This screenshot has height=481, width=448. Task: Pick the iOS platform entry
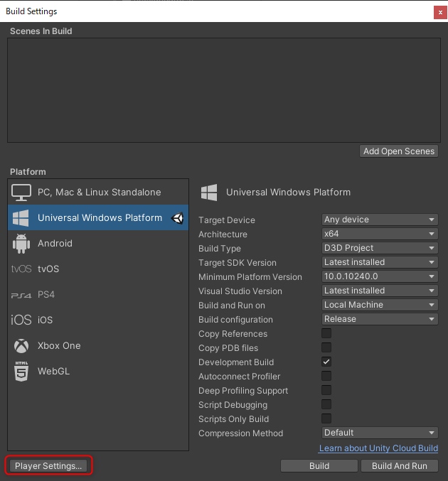point(98,320)
